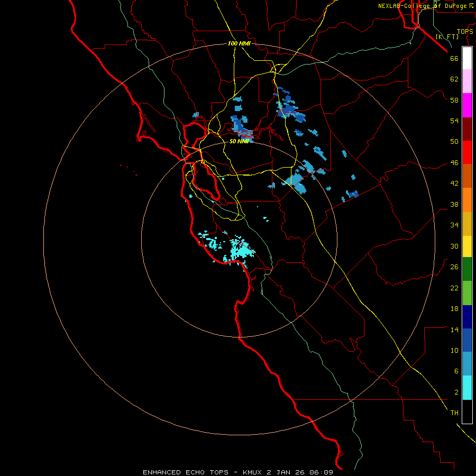Click the "NEXLAB-College of DuPage" credit text
476x476 pixels.
tap(422, 6)
